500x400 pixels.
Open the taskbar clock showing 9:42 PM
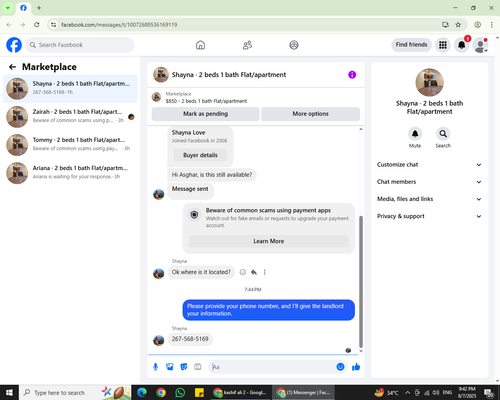coord(467,393)
